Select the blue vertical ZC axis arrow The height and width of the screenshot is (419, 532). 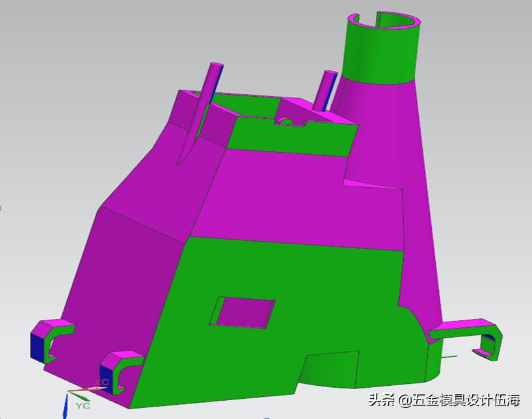point(66,409)
